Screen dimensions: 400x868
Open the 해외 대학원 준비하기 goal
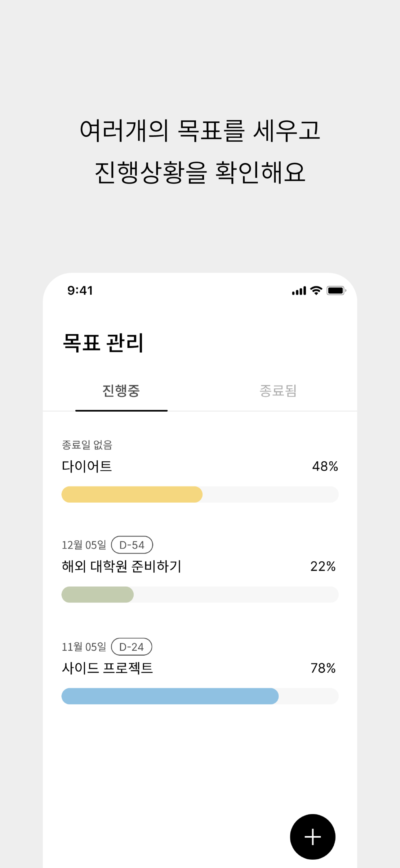tap(200, 569)
